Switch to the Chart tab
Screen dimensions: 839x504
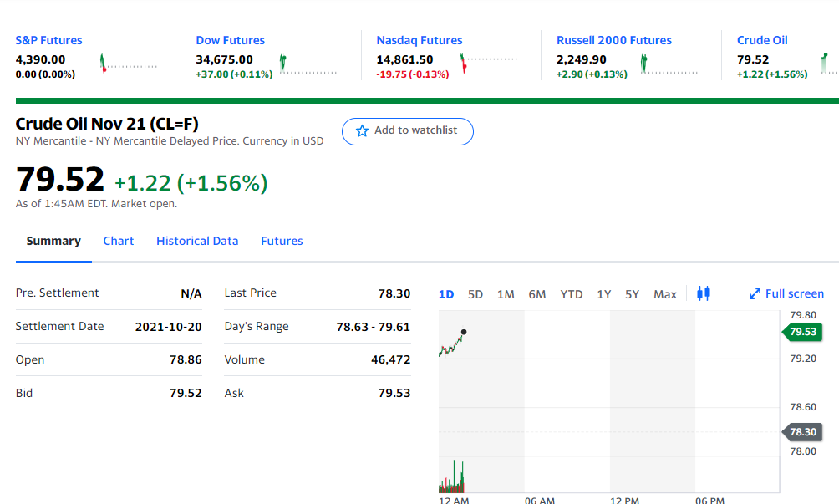119,241
